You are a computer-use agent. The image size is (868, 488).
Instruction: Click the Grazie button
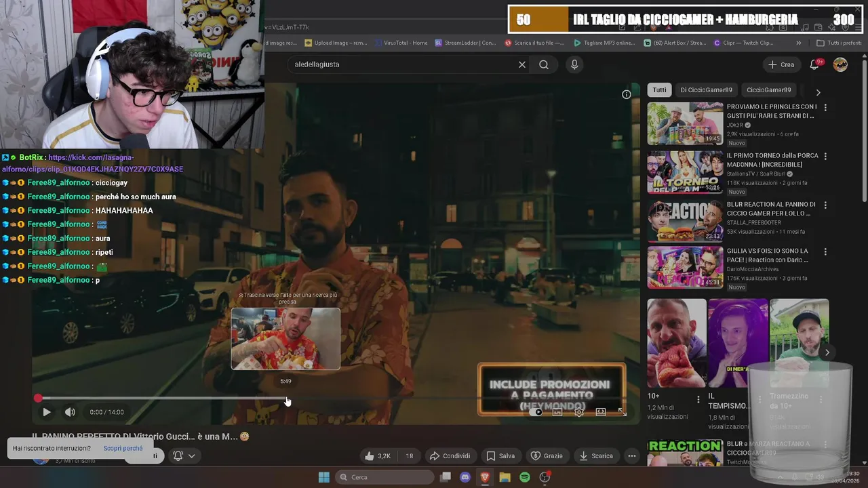547,456
